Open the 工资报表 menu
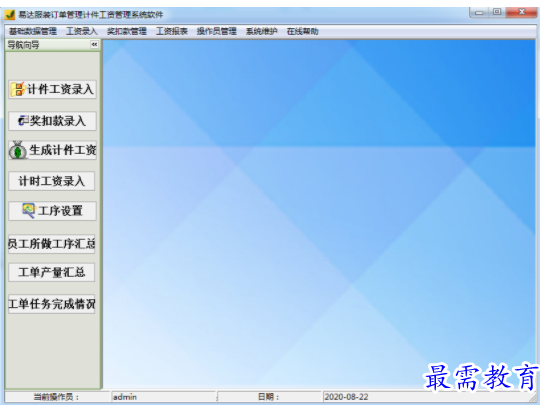This screenshot has height=409, width=547. tap(172, 31)
